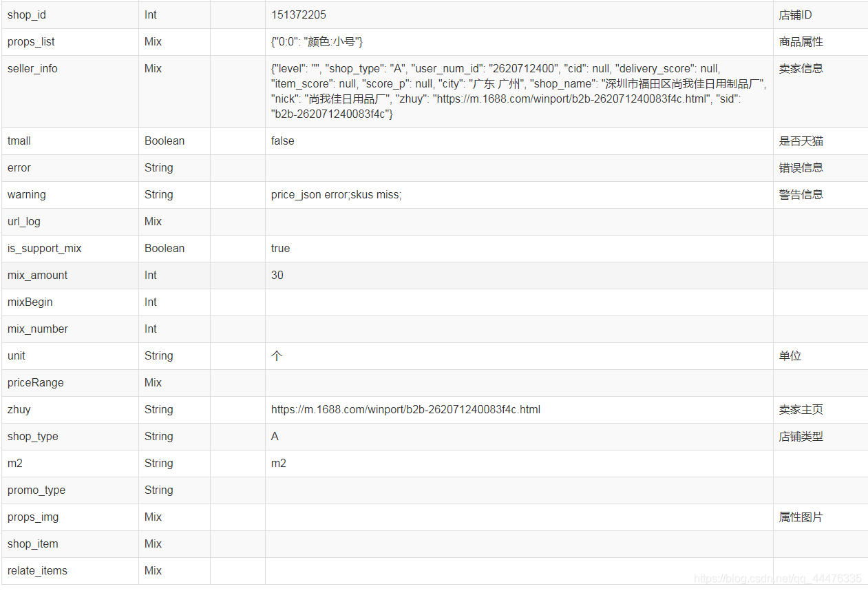Click the Int type in mixBegin row

pyautogui.click(x=151, y=302)
